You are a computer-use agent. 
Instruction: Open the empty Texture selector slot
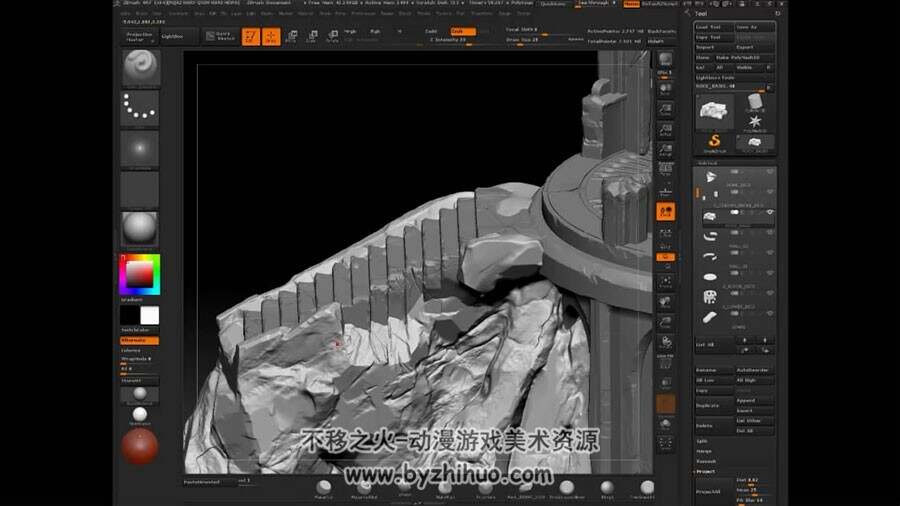coord(140,189)
